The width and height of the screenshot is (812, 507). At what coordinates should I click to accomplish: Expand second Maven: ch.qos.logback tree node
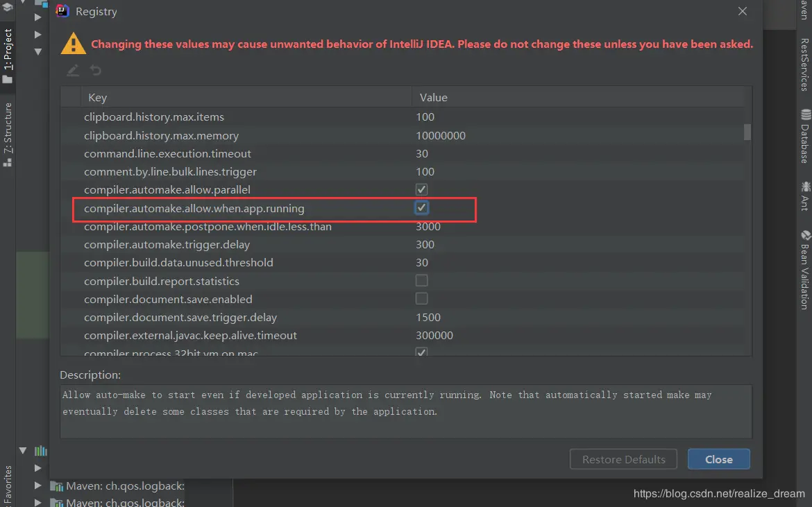[37, 502]
